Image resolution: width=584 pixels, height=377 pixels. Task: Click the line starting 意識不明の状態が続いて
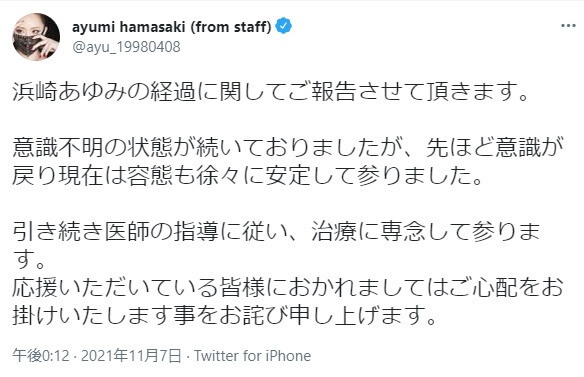pyautogui.click(x=288, y=148)
